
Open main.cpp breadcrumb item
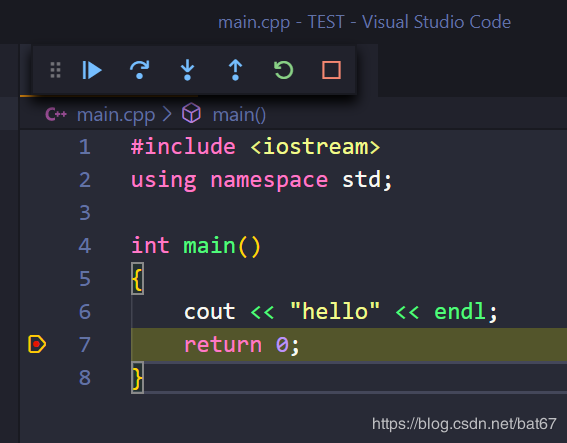116,115
